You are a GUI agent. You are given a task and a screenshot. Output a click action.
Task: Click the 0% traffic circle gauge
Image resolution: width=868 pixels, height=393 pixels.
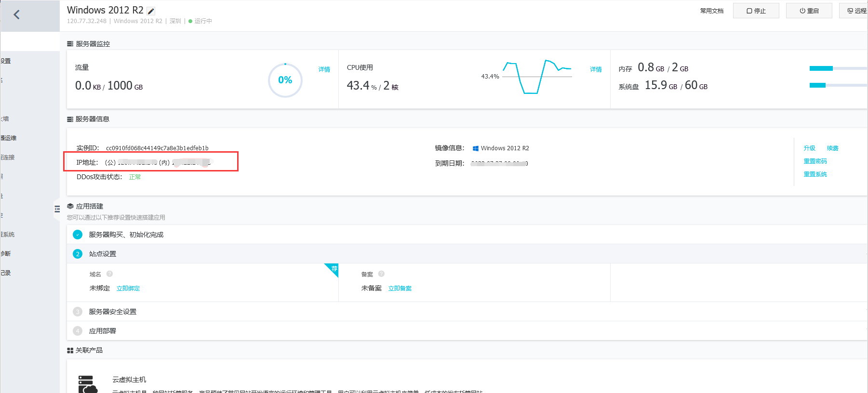pos(285,80)
